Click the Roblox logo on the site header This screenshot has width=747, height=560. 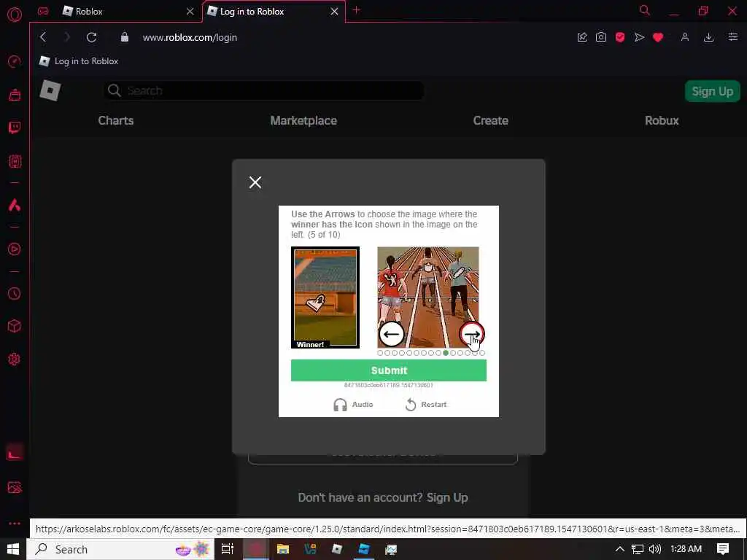pos(50,90)
